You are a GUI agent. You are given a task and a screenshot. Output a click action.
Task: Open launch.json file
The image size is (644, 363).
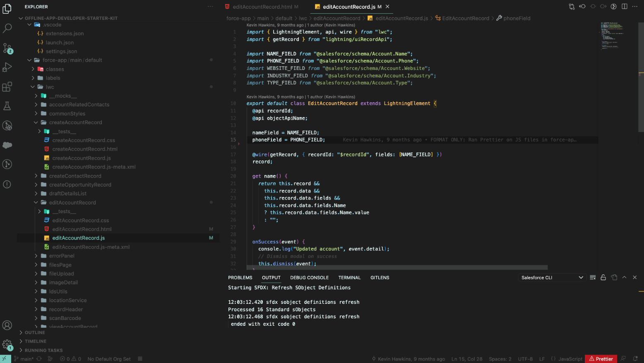[x=60, y=43]
